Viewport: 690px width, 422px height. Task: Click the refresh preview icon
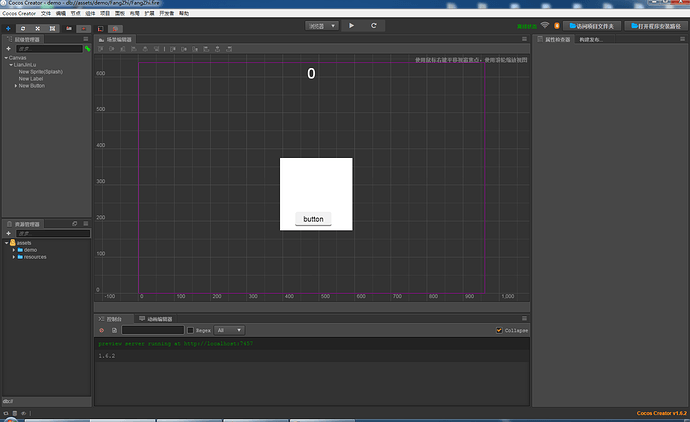(x=374, y=26)
